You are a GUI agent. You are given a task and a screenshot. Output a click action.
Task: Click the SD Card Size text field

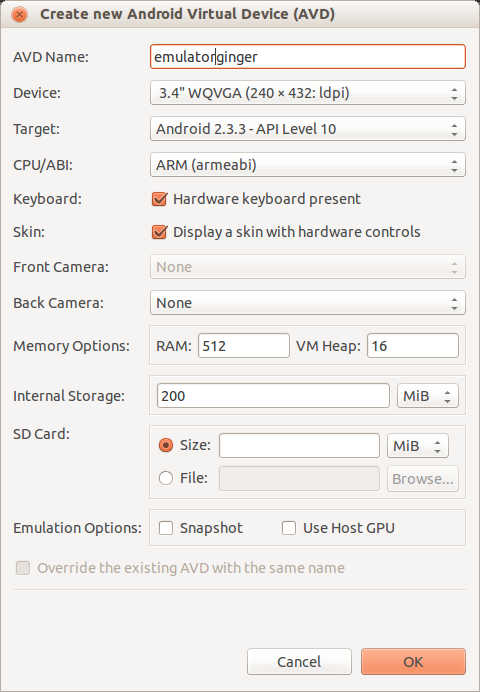(x=299, y=446)
